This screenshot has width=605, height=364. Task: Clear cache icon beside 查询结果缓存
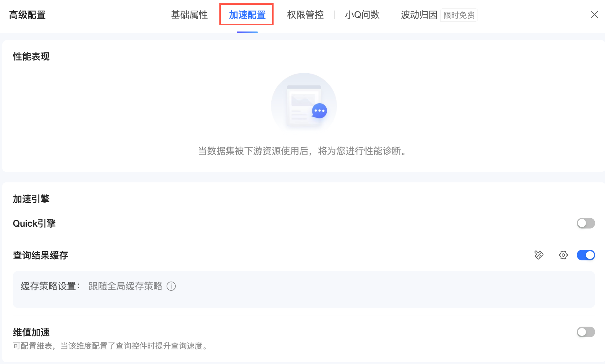[x=539, y=255]
